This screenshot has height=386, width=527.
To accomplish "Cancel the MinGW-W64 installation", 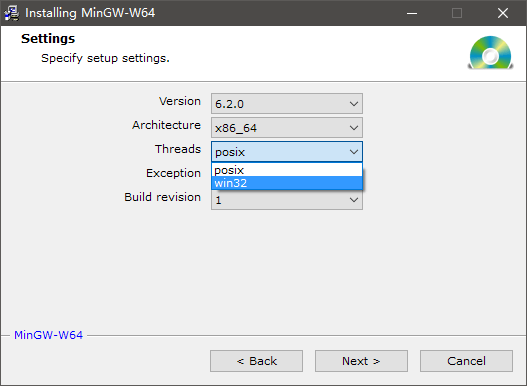I will pyautogui.click(x=466, y=361).
